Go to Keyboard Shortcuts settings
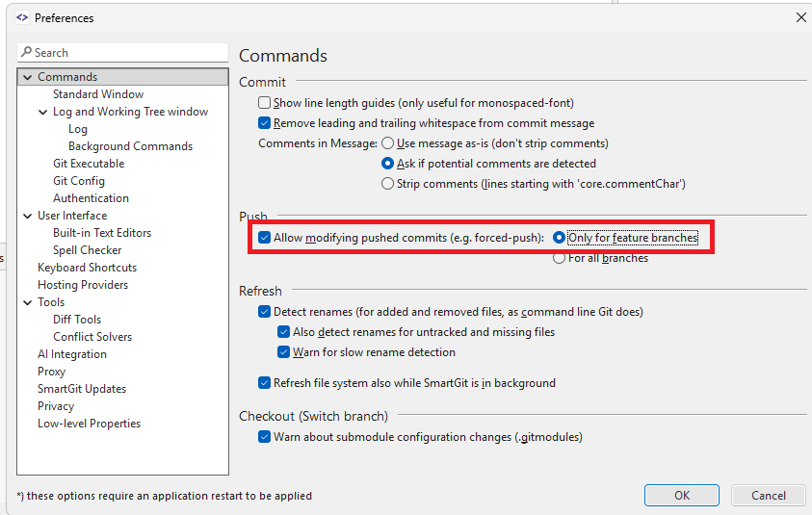The height and width of the screenshot is (515, 812). pyautogui.click(x=87, y=268)
